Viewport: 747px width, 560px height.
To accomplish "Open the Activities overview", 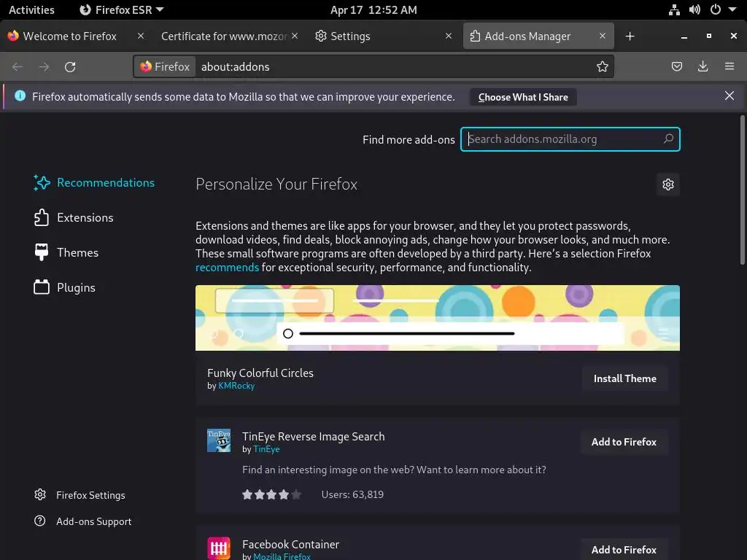I will (x=31, y=9).
